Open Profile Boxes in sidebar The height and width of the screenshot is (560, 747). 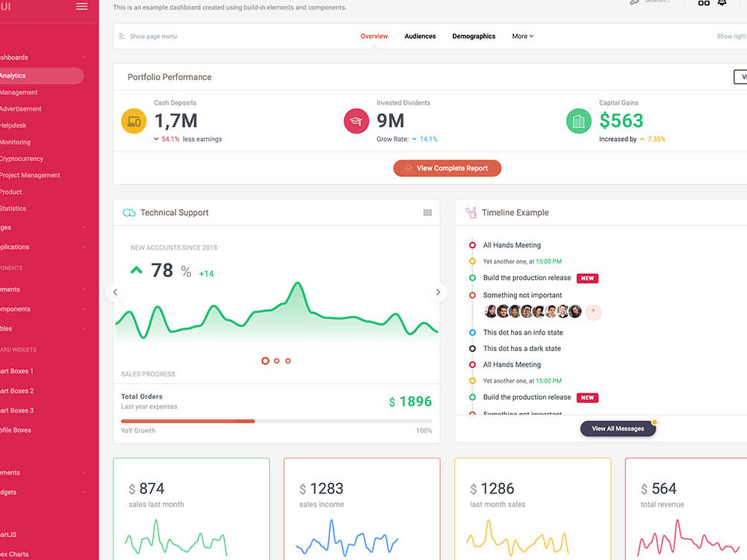[x=15, y=430]
